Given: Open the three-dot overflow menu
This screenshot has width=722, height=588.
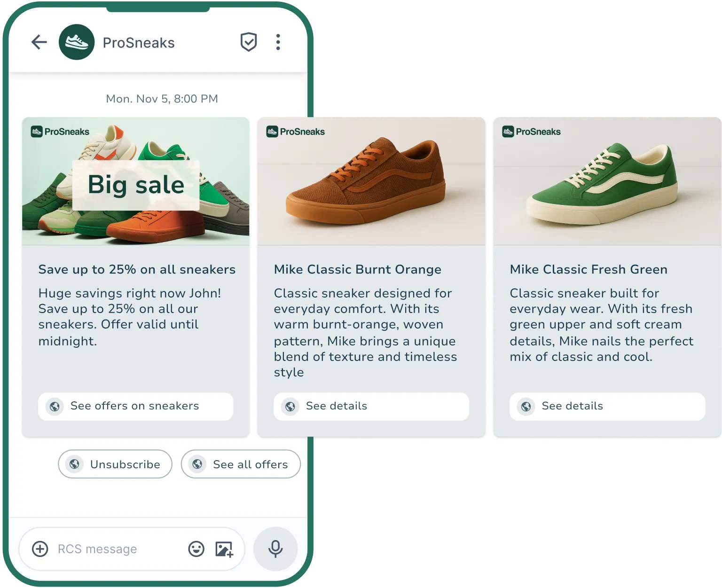Looking at the screenshot, I should pyautogui.click(x=278, y=42).
